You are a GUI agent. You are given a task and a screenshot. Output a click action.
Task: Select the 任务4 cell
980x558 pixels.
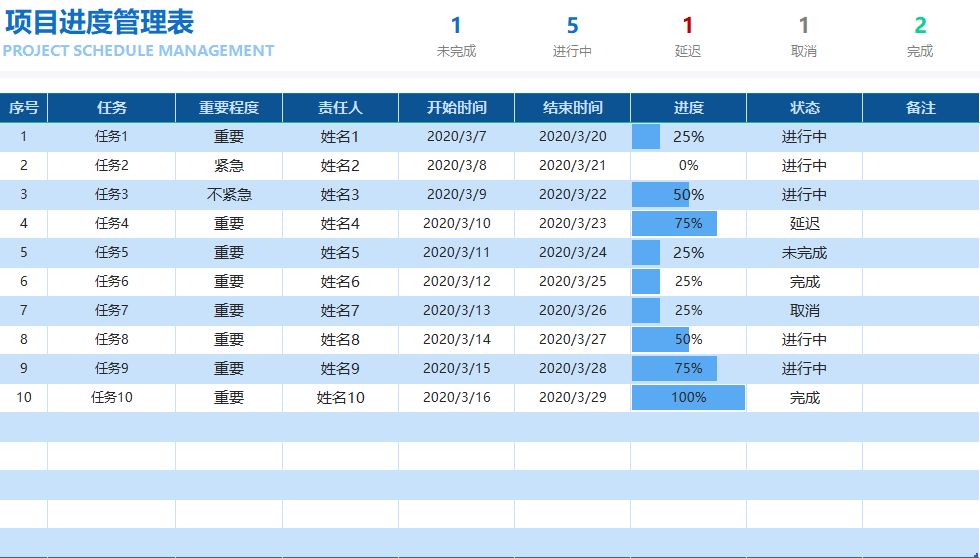click(112, 224)
